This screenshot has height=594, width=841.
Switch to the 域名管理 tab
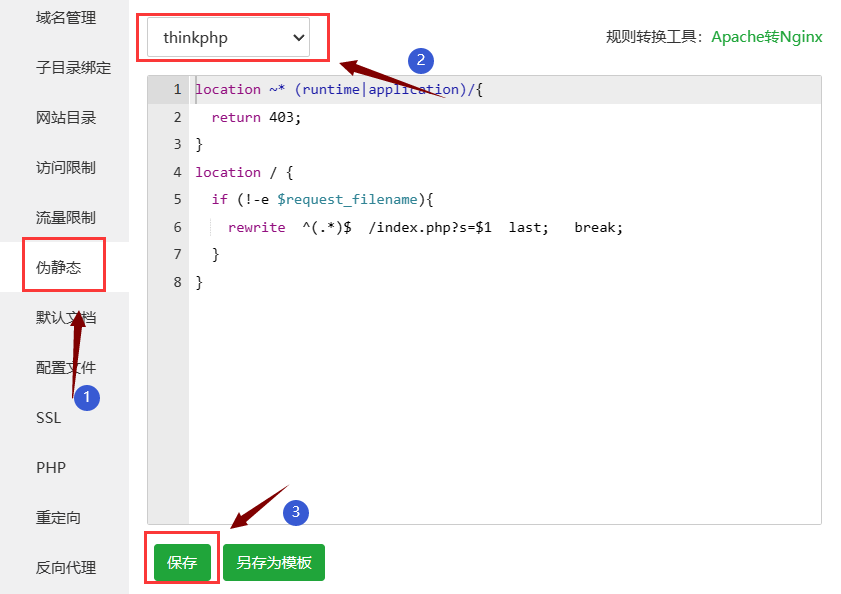pyautogui.click(x=65, y=18)
